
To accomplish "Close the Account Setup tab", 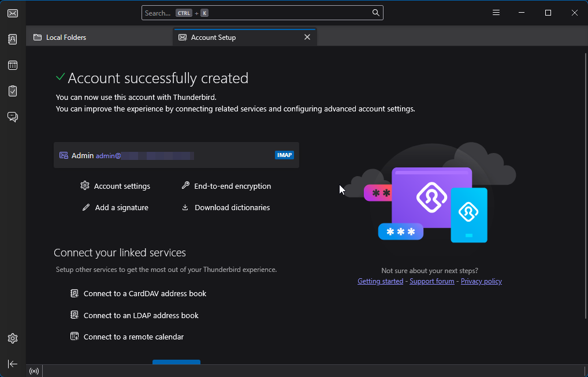I will [307, 37].
